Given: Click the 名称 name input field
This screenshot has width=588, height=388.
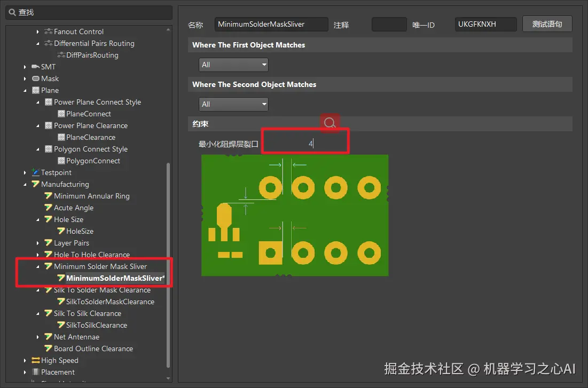Looking at the screenshot, I should pyautogui.click(x=271, y=24).
